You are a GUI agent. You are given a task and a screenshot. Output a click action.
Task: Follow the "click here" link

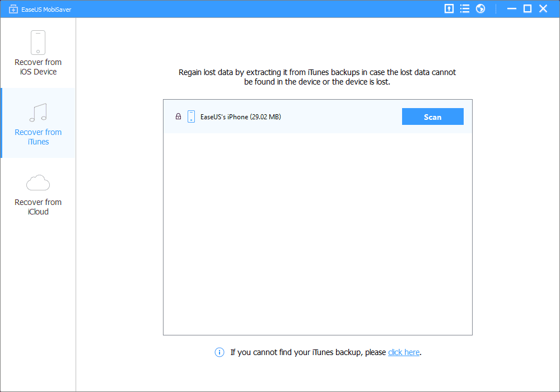403,352
